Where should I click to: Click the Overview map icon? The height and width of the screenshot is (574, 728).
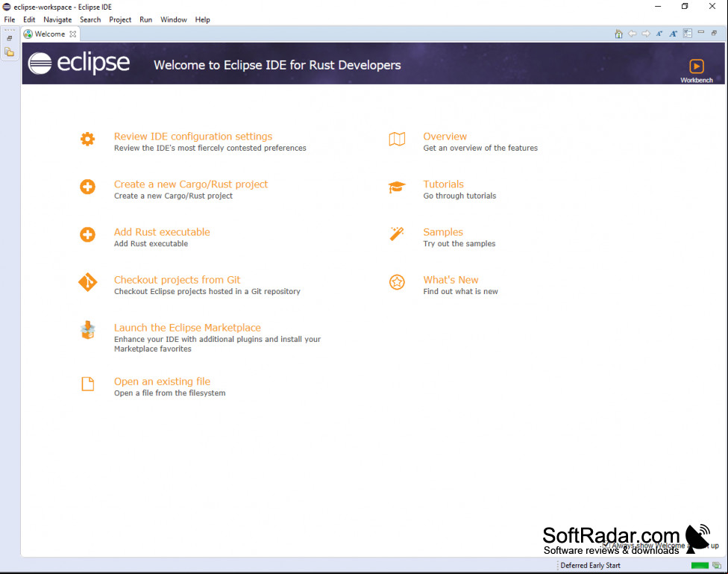[397, 139]
